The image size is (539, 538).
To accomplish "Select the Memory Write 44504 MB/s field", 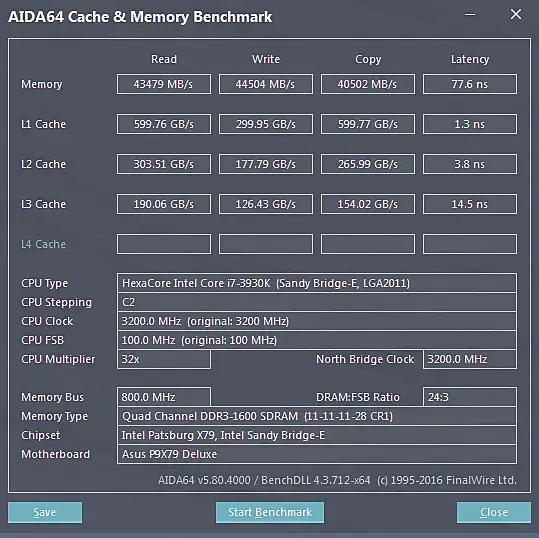I will [x=266, y=84].
